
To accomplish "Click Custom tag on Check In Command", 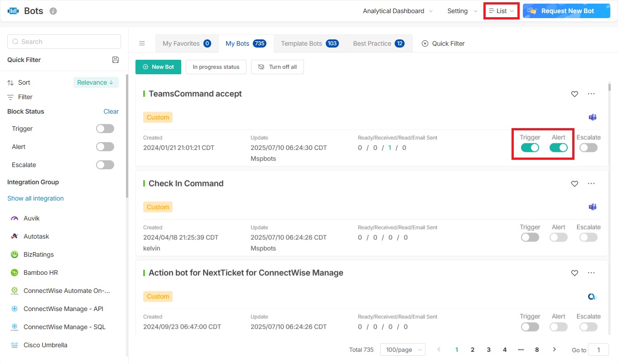I will 158,207.
